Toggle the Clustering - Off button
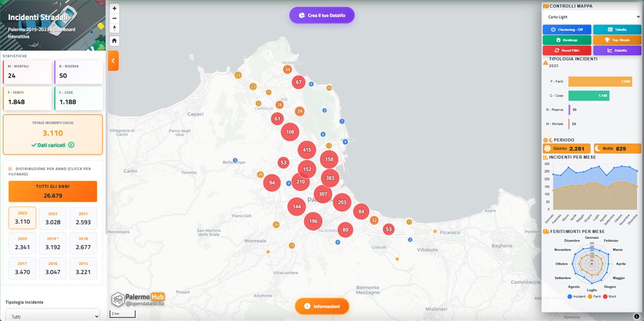This screenshot has height=321, width=644. tap(567, 29)
